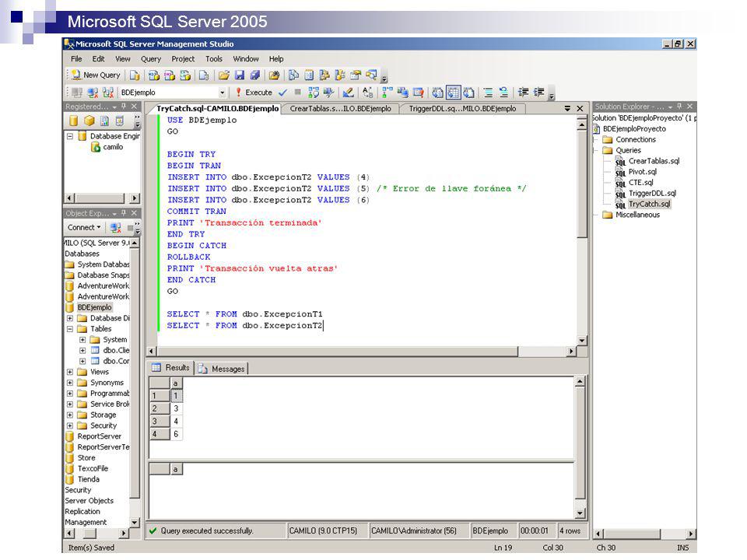Open the Project menu
Image resolution: width=747 pixels, height=560 pixels.
pos(183,59)
